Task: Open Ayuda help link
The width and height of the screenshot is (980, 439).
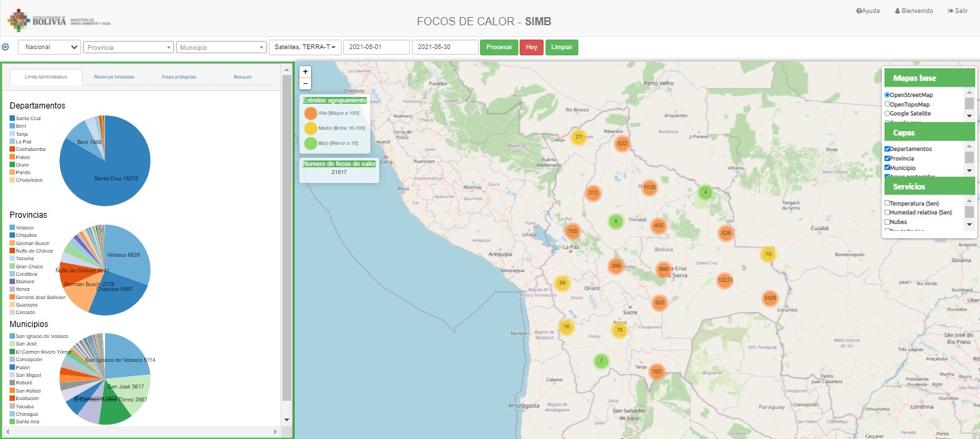Action: 867,11
